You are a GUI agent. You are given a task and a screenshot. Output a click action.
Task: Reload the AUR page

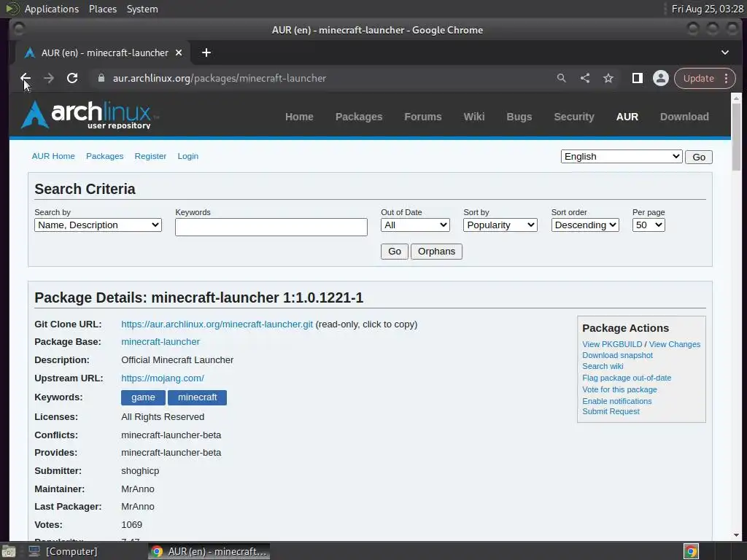[x=72, y=78]
